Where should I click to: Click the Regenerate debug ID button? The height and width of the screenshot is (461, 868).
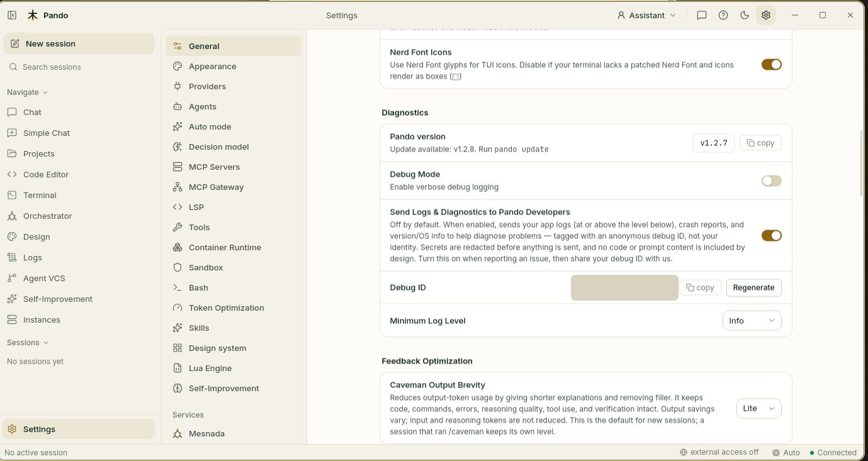pos(753,287)
